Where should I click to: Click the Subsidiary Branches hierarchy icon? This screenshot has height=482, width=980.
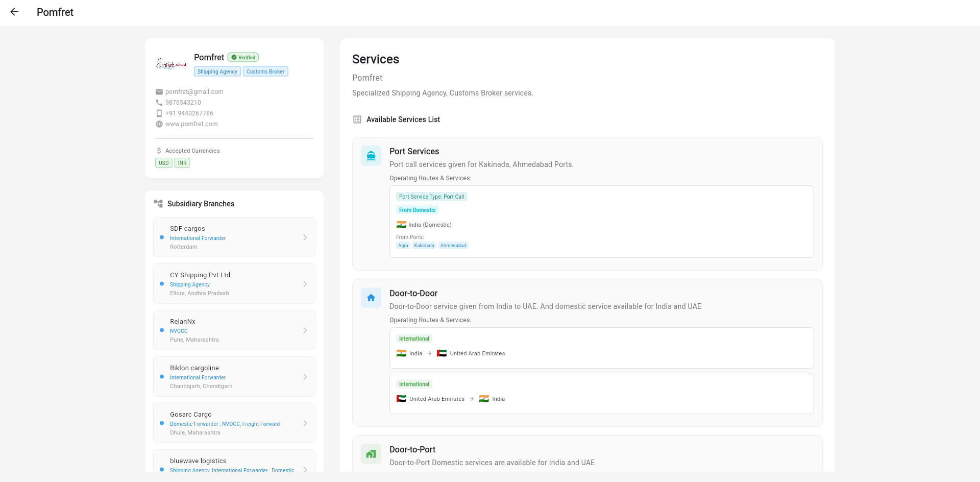tap(158, 204)
